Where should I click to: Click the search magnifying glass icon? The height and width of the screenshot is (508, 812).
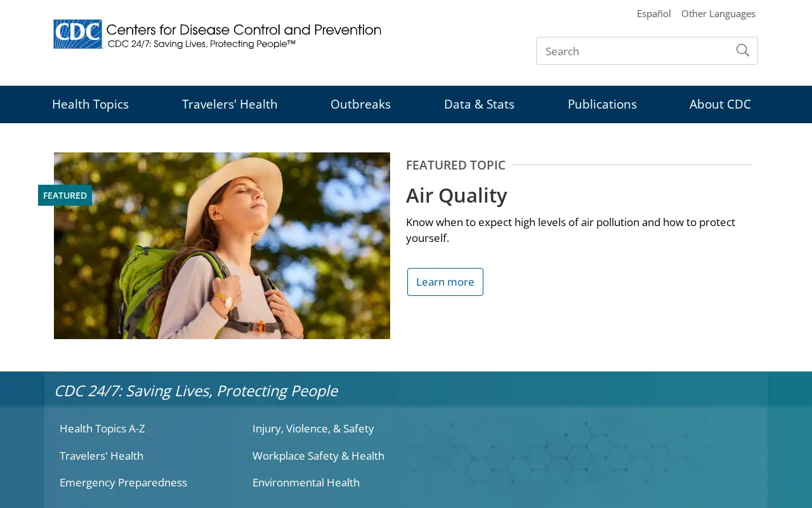pos(743,51)
